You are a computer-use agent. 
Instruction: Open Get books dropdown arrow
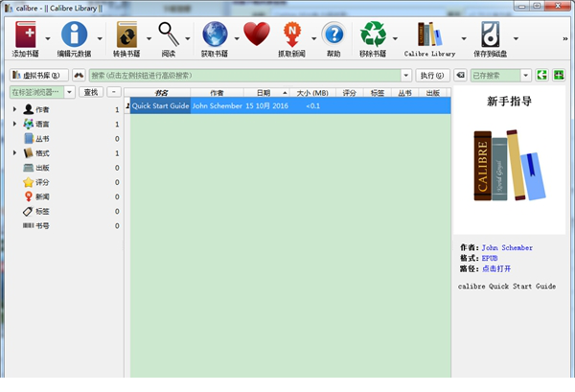click(237, 38)
